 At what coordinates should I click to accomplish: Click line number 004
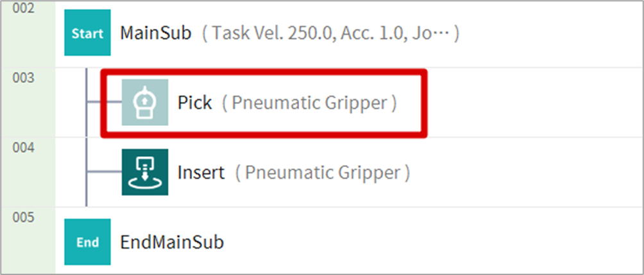pyautogui.click(x=24, y=148)
